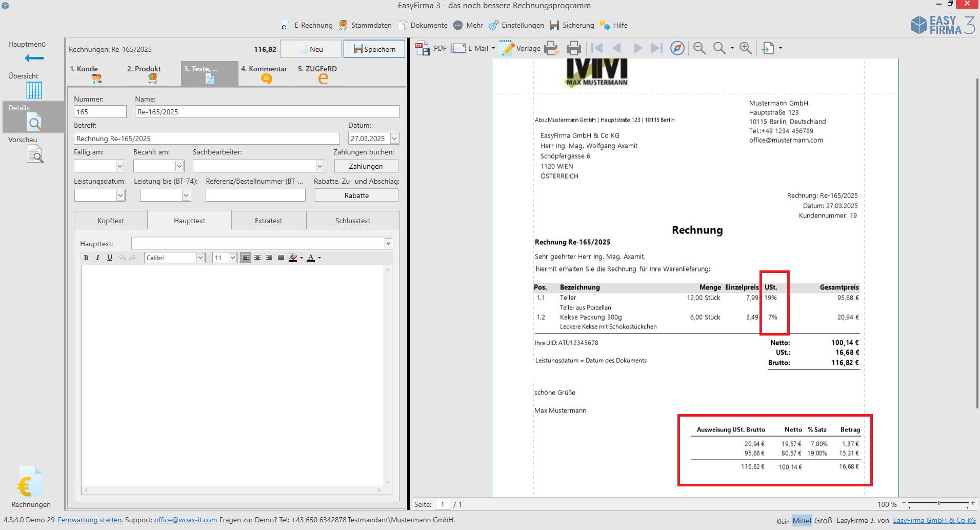Viewport: 980px width, 530px height.
Task: Open the Fernwartung starten link
Action: pyautogui.click(x=90, y=520)
